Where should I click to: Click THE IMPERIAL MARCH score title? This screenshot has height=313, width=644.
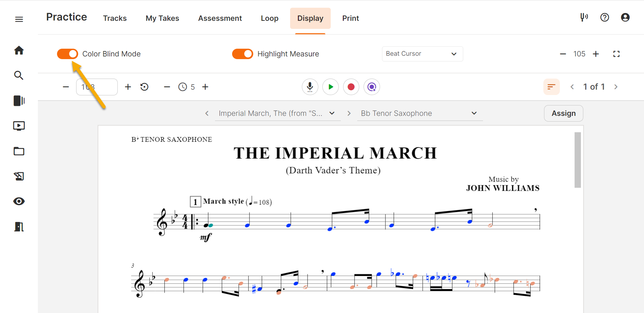335,153
